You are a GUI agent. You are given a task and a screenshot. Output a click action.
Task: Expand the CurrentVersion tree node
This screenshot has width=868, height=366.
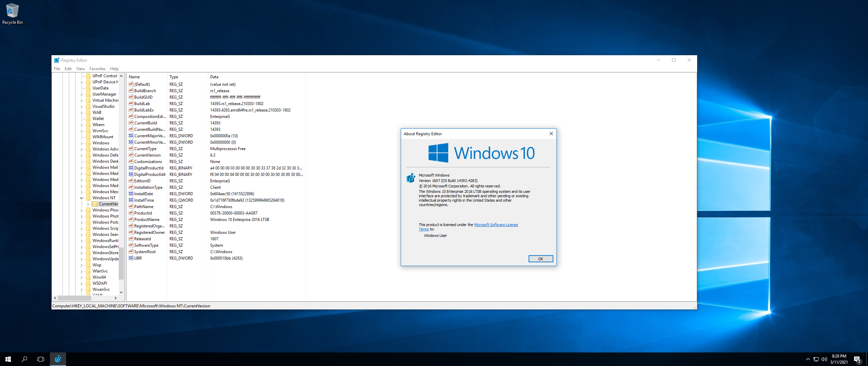[x=88, y=204]
